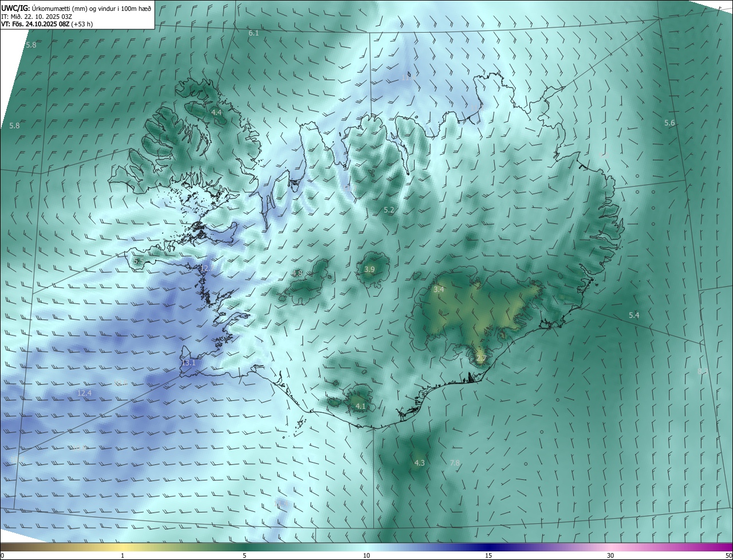Click the 'IT: Mið. 22. 10. 2025 03Z' line
This screenshot has width=733, height=560.
point(37,17)
